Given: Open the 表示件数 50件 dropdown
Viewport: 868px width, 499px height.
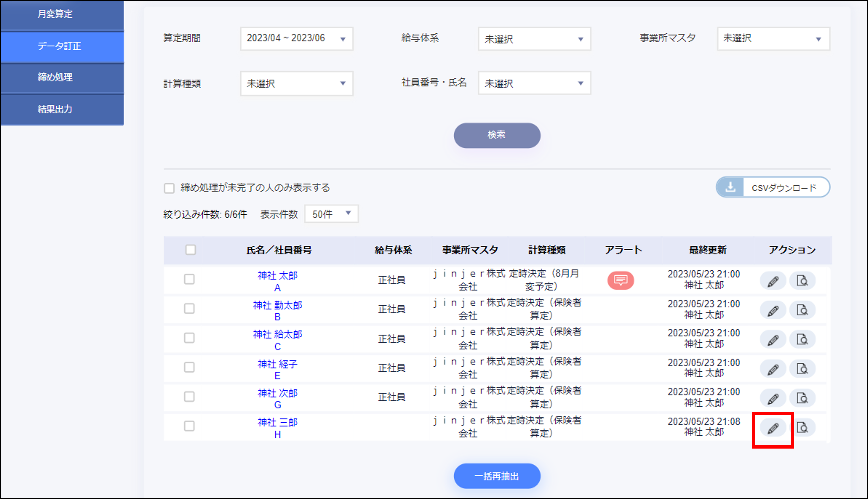Looking at the screenshot, I should (331, 214).
